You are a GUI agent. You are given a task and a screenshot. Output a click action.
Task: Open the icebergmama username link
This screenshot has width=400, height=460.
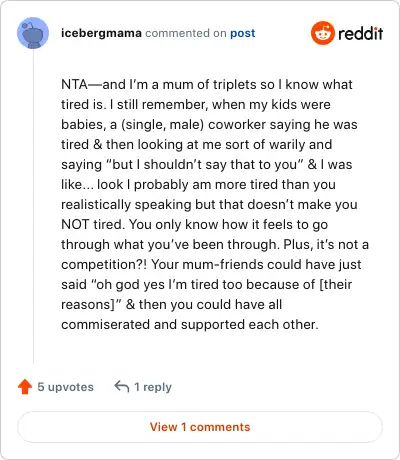101,33
